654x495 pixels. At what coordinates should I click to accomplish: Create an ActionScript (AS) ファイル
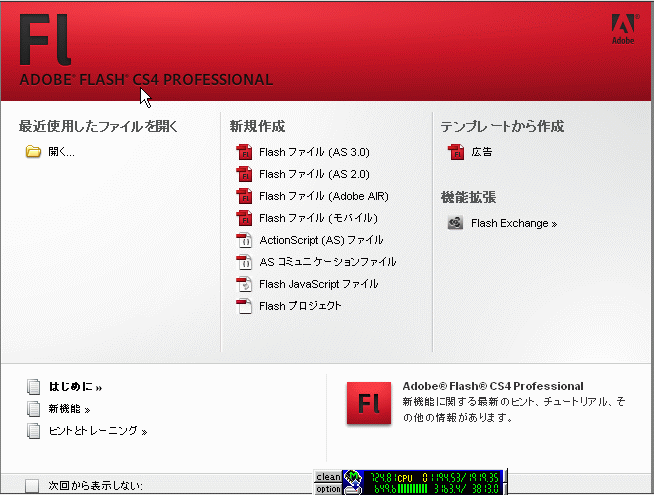(321, 240)
